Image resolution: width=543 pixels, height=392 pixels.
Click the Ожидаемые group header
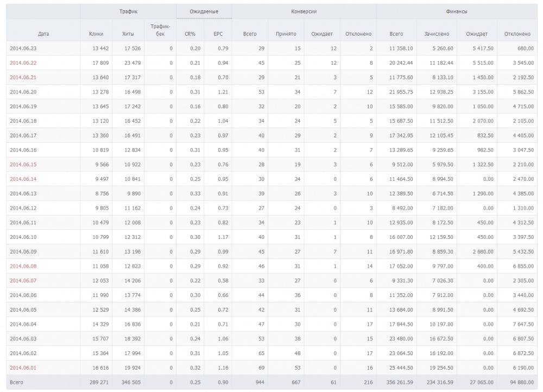tap(204, 11)
